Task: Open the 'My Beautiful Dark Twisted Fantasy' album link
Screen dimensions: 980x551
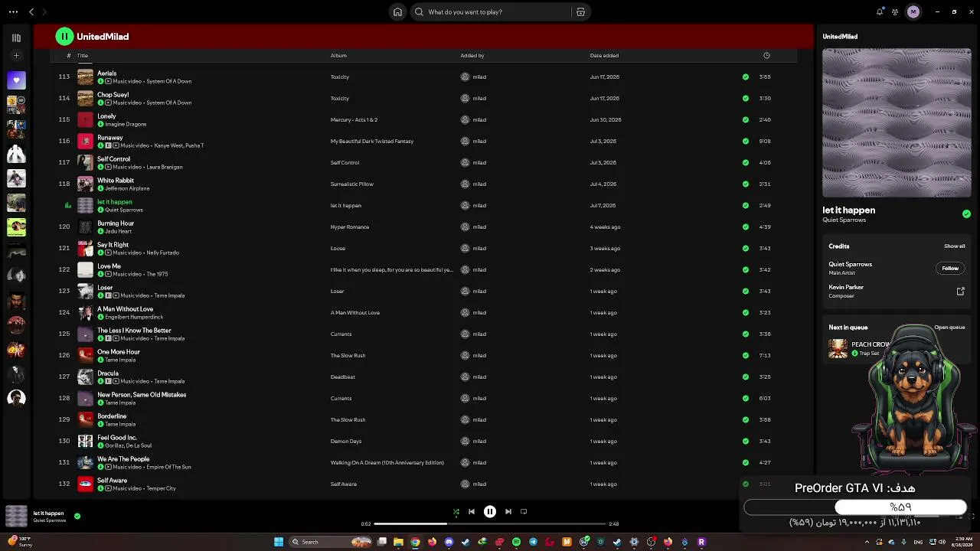Action: pos(372,141)
